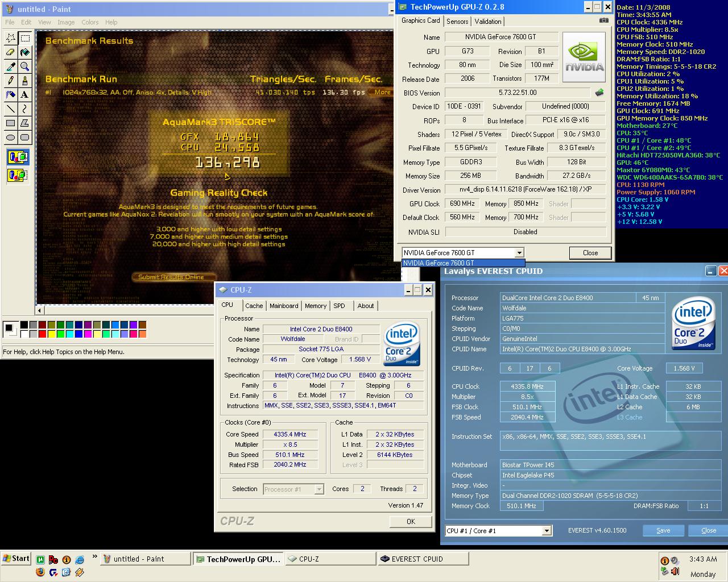Click the Start button
Viewport: 728px width, 582px height.
coord(16,558)
